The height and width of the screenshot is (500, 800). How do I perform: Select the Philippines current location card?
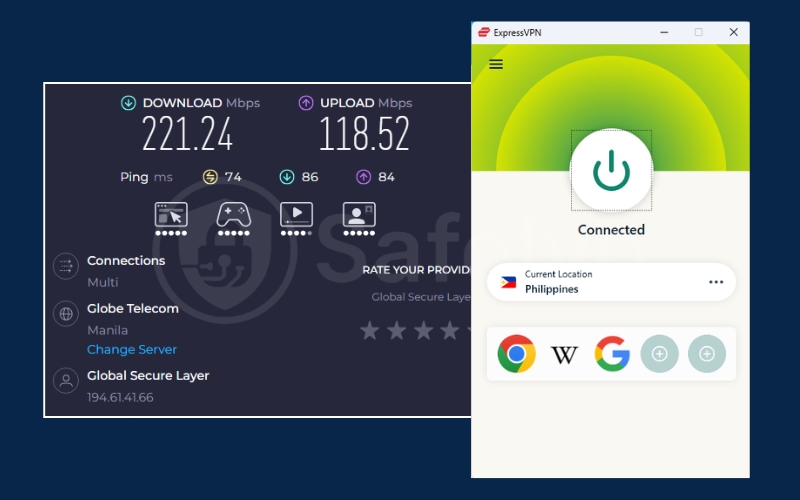point(611,282)
